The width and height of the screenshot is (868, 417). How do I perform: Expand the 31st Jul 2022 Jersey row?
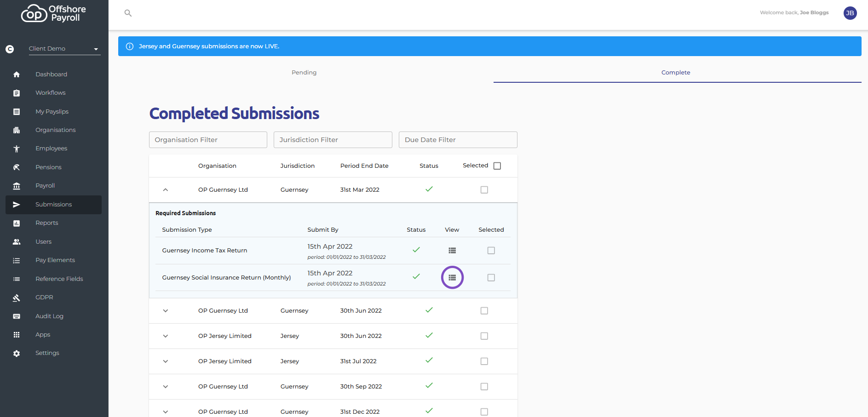click(x=166, y=361)
